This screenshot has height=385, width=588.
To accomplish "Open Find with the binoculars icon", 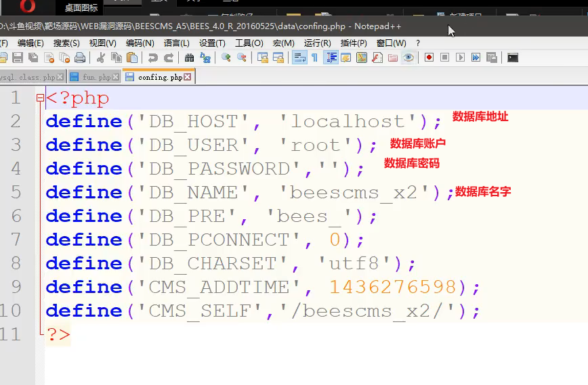I will coord(189,58).
